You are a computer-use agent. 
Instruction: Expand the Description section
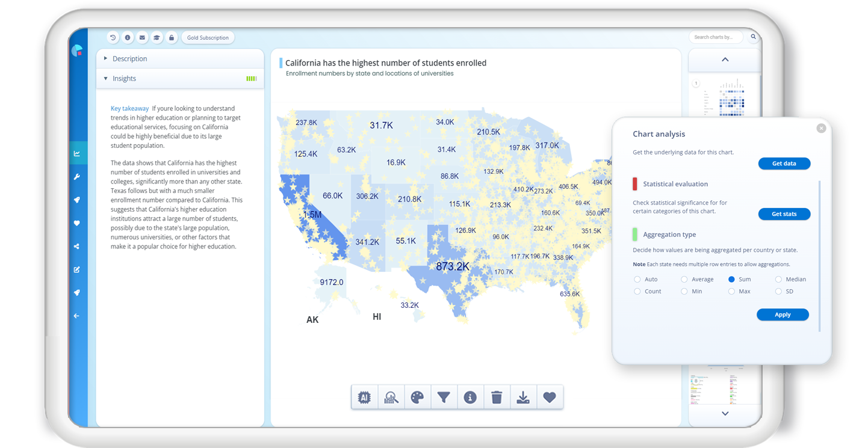coord(129,59)
